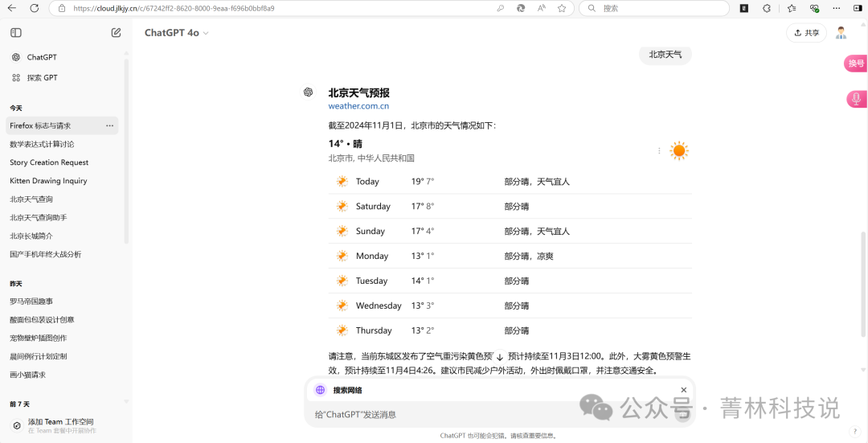Click the pink 换号 side button
Image resolution: width=868 pixels, height=443 pixels.
tap(856, 64)
